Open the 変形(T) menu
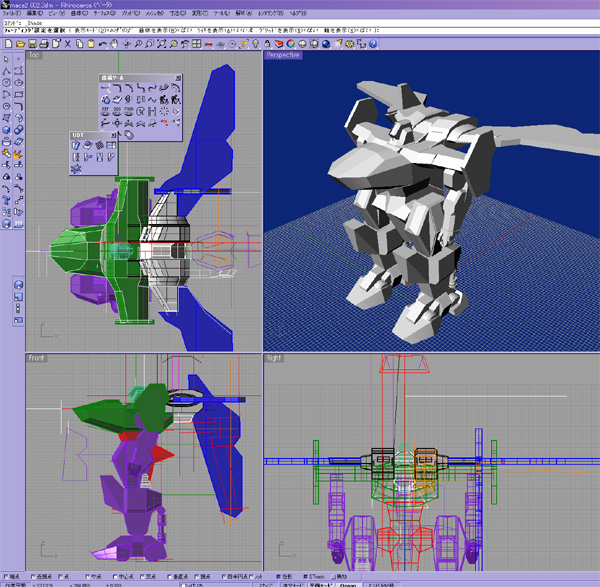 [x=199, y=13]
